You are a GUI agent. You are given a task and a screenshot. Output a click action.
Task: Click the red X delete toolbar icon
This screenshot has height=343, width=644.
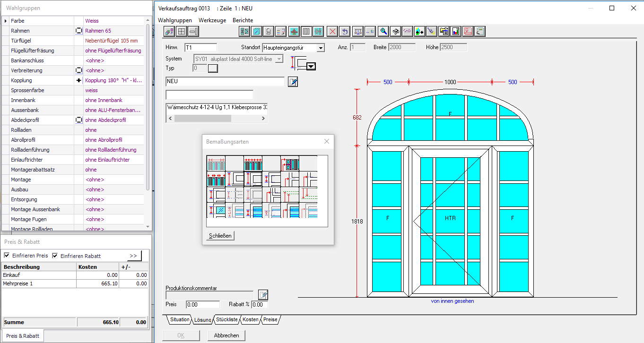click(x=333, y=32)
